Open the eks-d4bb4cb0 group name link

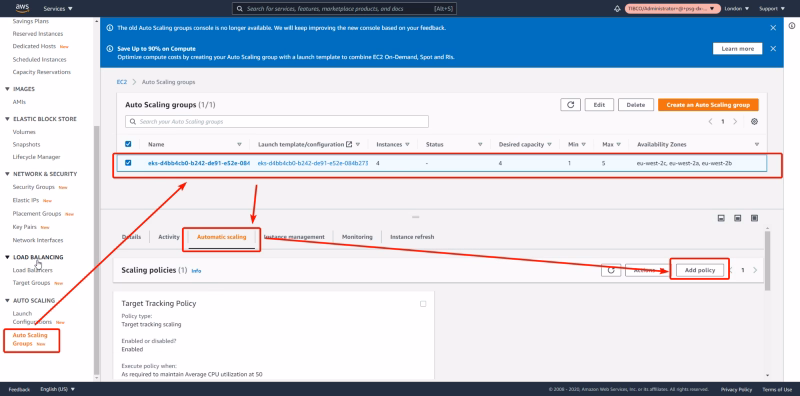pyautogui.click(x=199, y=163)
